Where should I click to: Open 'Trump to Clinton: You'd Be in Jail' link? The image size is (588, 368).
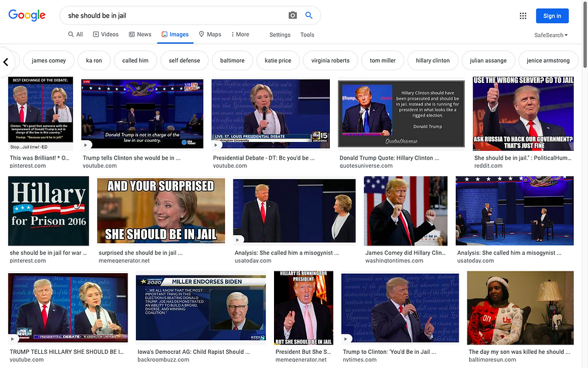[x=389, y=352]
